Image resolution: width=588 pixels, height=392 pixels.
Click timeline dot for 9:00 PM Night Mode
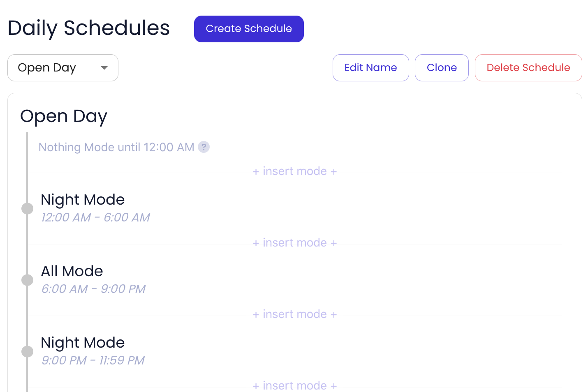pyautogui.click(x=28, y=352)
